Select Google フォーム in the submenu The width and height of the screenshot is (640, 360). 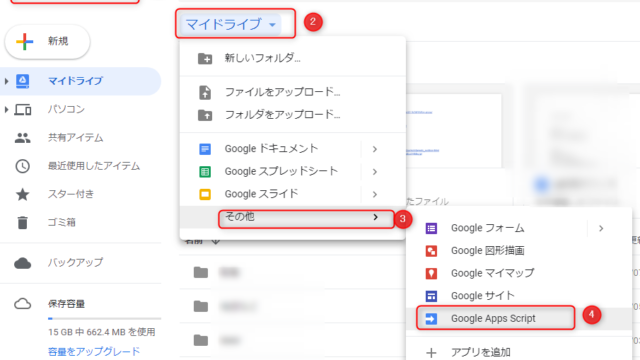tap(519, 228)
